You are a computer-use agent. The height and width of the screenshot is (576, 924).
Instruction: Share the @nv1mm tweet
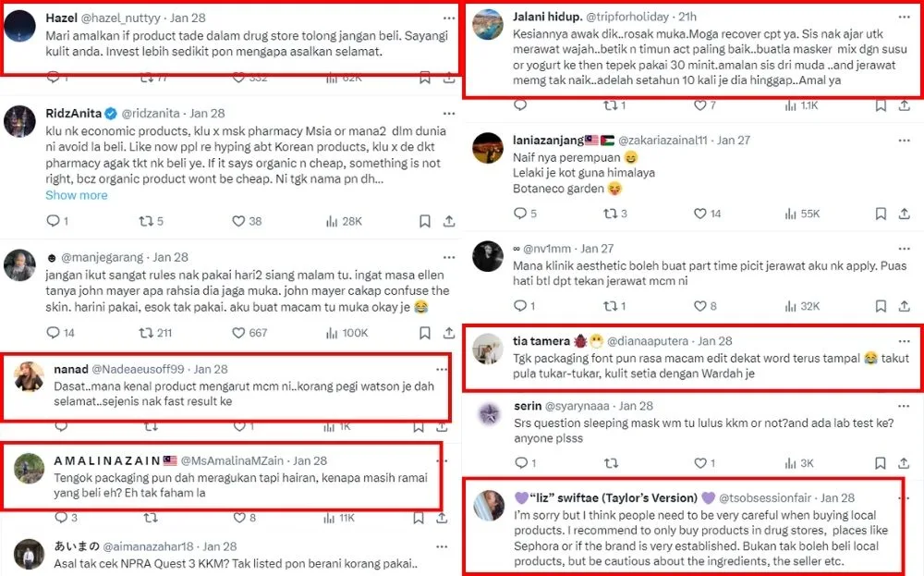(910, 306)
